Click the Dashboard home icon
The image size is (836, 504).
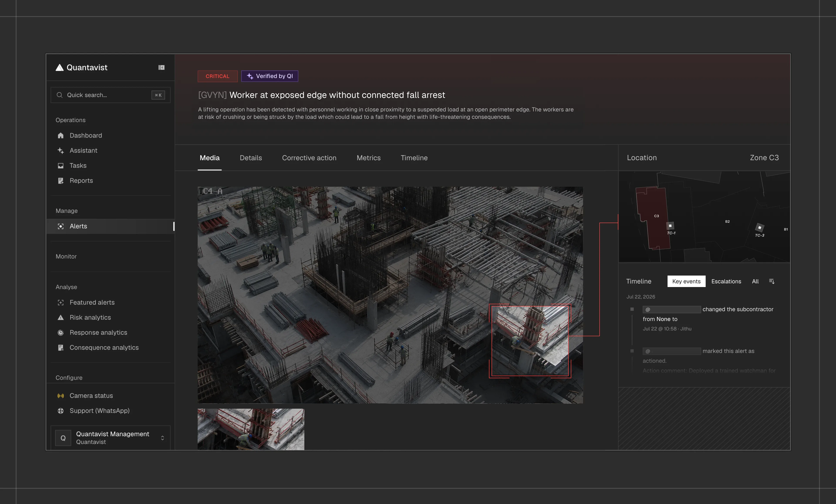click(x=61, y=135)
